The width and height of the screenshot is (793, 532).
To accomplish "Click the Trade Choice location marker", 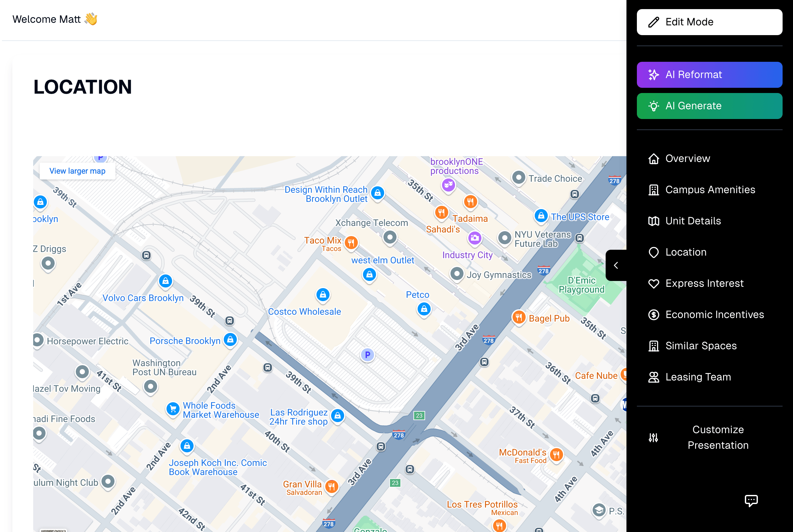I will click(x=518, y=178).
